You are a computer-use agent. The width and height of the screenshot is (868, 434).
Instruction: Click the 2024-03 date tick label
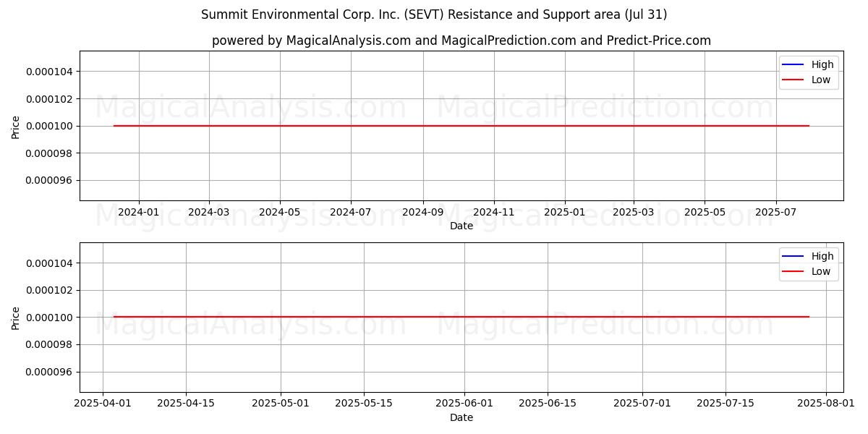coord(209,213)
